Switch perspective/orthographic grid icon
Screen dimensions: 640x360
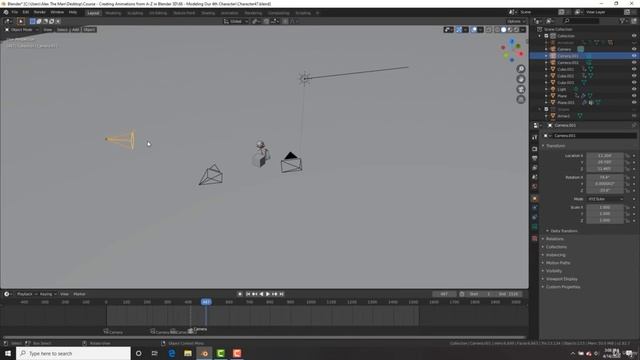[x=521, y=99]
